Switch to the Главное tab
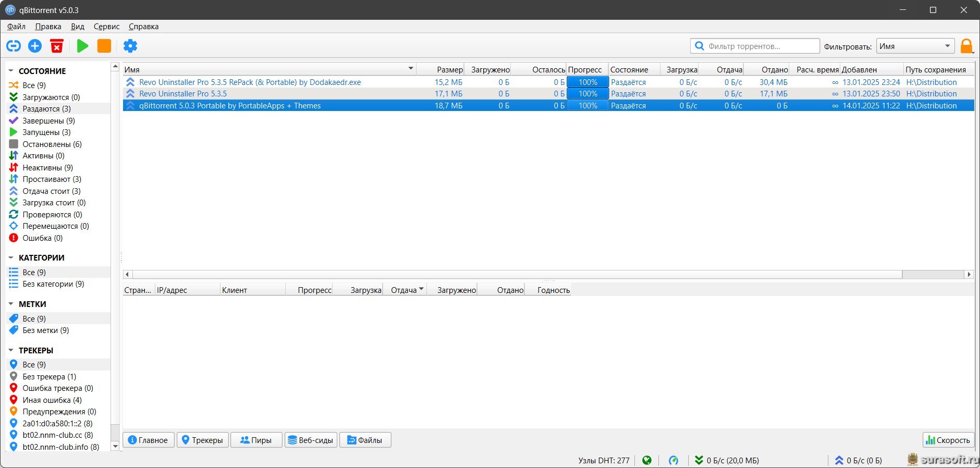The width and height of the screenshot is (980, 468). coord(149,440)
